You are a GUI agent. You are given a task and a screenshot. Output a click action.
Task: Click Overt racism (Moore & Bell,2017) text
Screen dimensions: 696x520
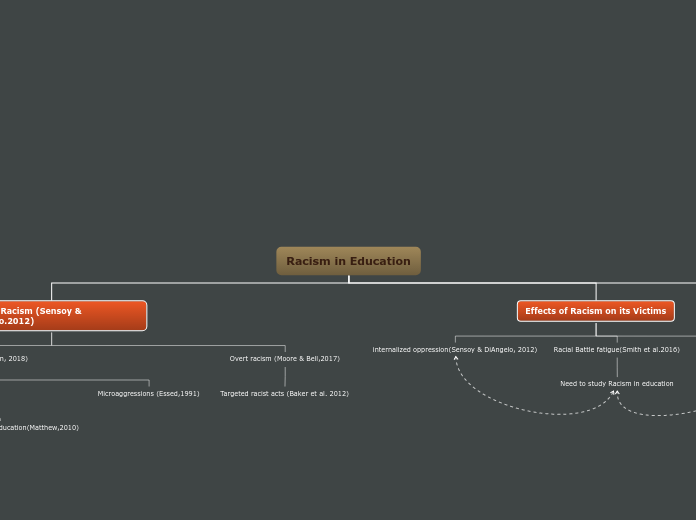click(285, 358)
